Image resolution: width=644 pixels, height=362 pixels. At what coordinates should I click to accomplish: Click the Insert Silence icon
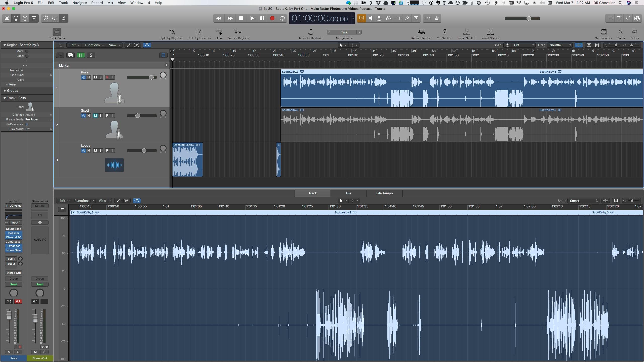click(490, 32)
